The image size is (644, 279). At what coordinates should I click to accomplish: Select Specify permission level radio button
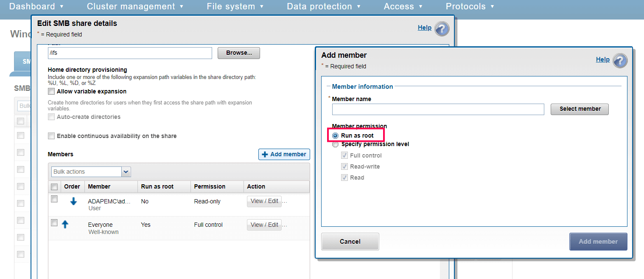[x=336, y=144]
